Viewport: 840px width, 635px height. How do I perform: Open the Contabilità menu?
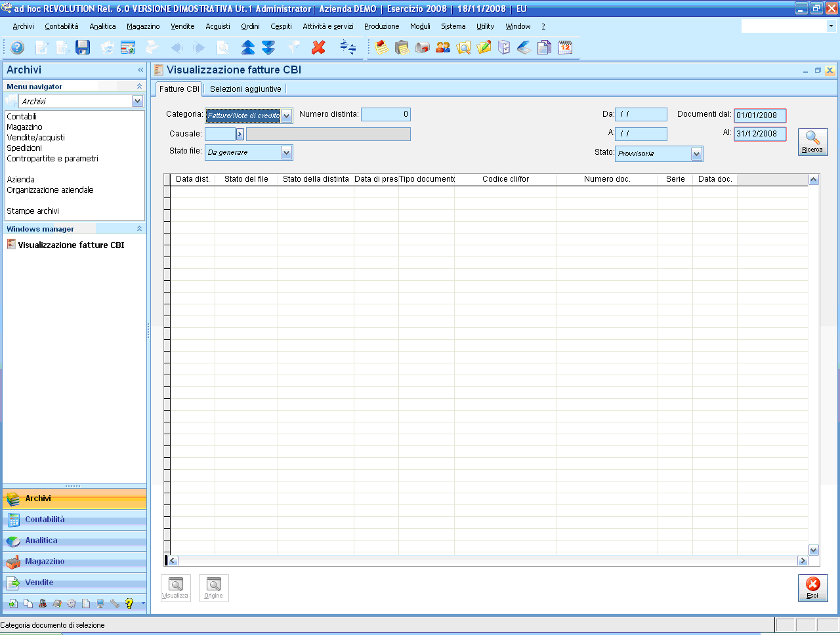[x=62, y=26]
